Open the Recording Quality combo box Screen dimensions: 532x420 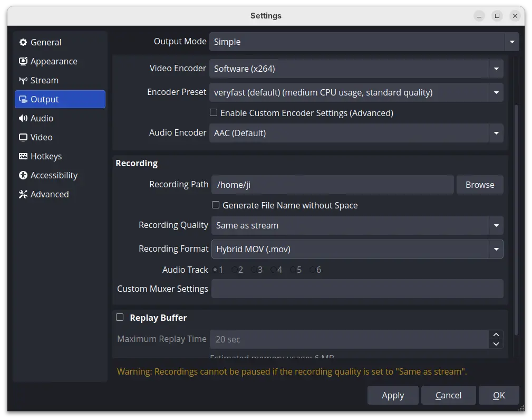357,225
